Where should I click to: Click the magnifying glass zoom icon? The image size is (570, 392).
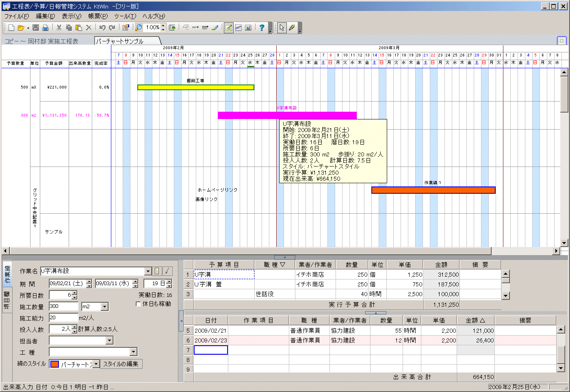coord(139,28)
